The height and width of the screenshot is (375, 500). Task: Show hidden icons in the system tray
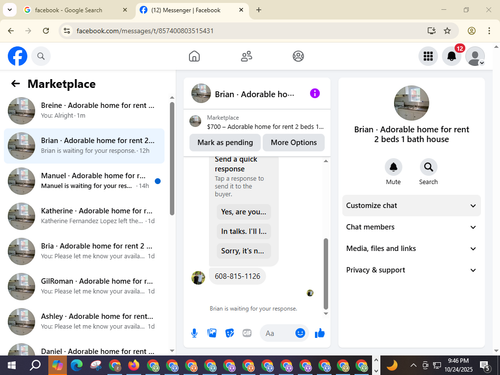(413, 366)
